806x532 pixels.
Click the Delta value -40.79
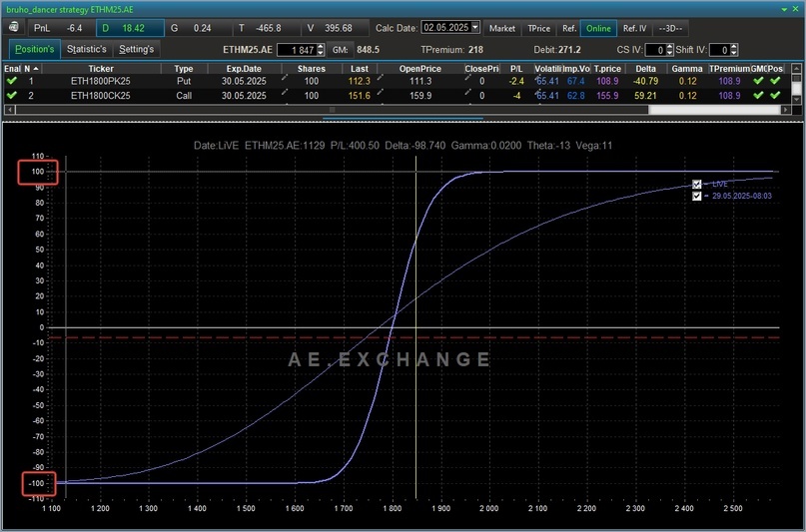[645, 81]
